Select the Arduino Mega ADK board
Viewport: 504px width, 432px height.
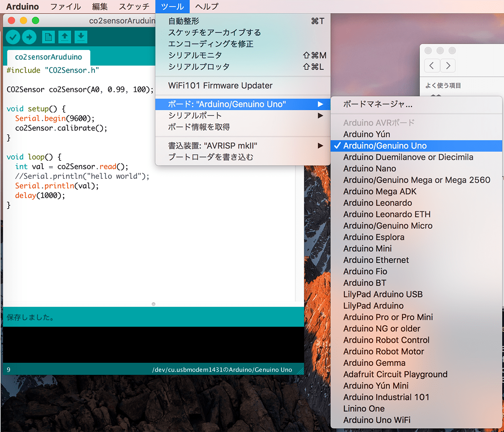pyautogui.click(x=417, y=191)
